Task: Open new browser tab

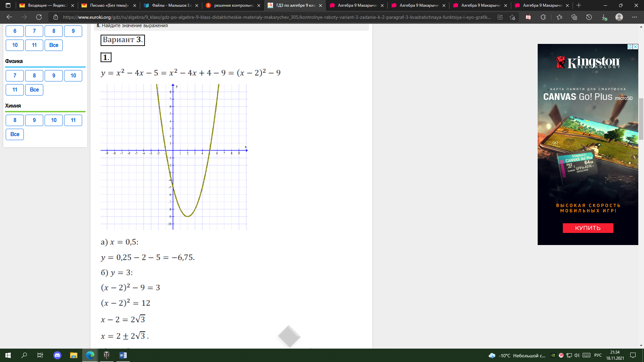Action: pyautogui.click(x=579, y=5)
